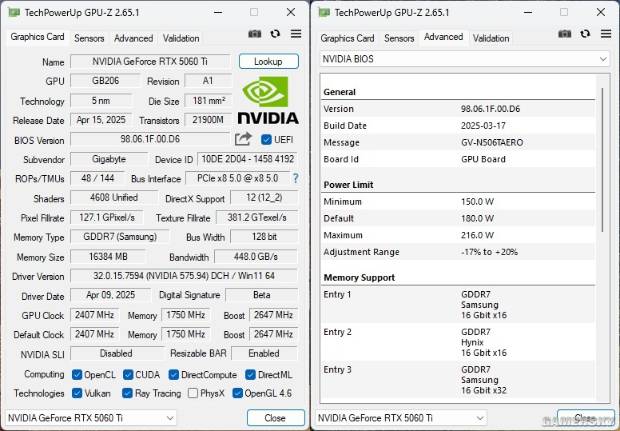The height and width of the screenshot is (431, 620).
Task: Select Graphics Card tab in left window
Action: coord(38,37)
